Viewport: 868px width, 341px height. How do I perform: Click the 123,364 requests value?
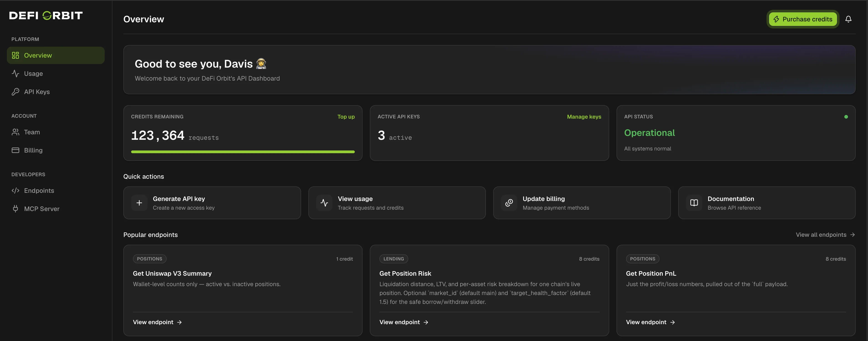(175, 135)
